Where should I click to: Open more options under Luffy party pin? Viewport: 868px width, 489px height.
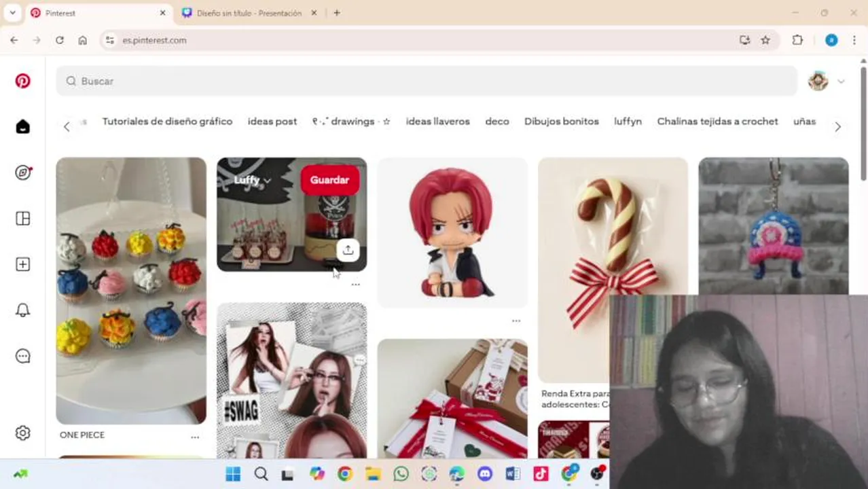pos(355,285)
